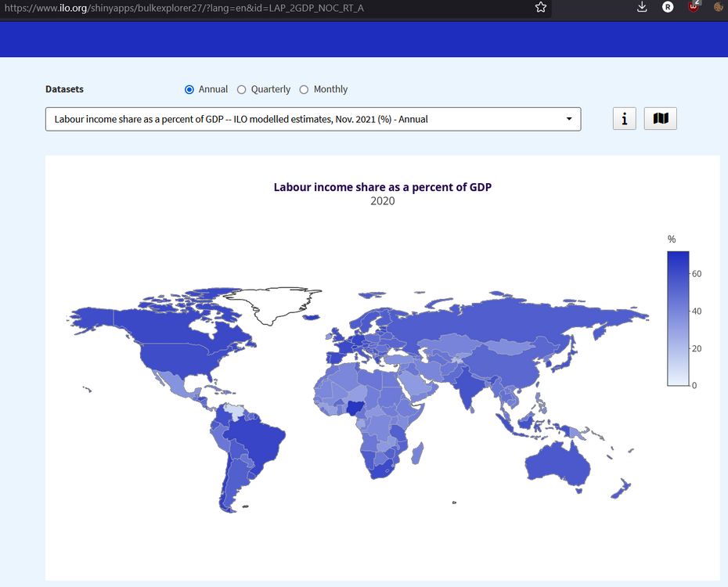Open the uBlock shield extension icon
728x587 pixels.
click(x=694, y=7)
